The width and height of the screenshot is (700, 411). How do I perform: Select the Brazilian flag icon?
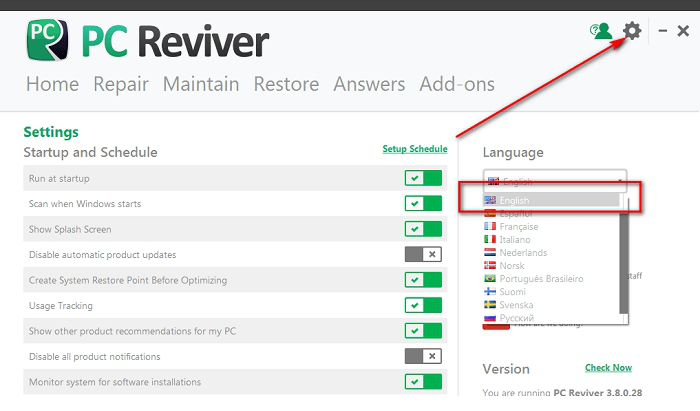(490, 278)
